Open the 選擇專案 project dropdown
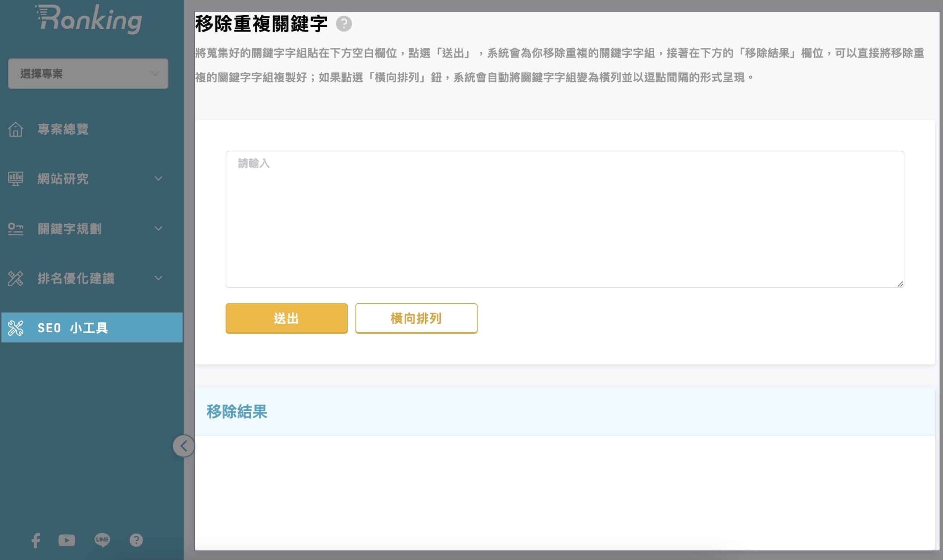The width and height of the screenshot is (943, 560). 88,74
